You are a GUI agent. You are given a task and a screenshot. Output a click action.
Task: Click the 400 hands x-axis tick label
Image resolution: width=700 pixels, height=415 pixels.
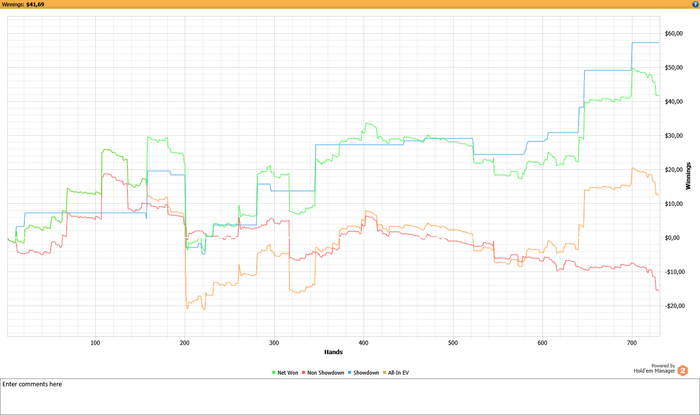pos(363,343)
